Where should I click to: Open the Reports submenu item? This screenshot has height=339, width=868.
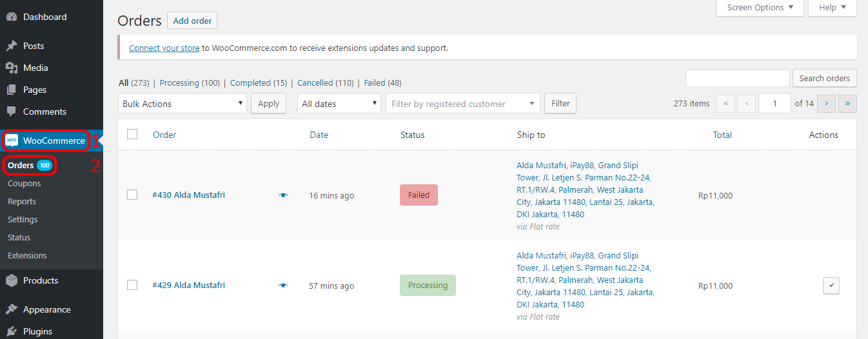click(x=22, y=202)
